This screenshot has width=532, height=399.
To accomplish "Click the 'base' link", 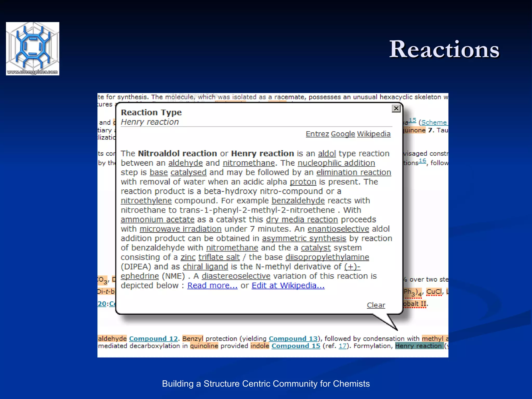I will pos(159,172).
